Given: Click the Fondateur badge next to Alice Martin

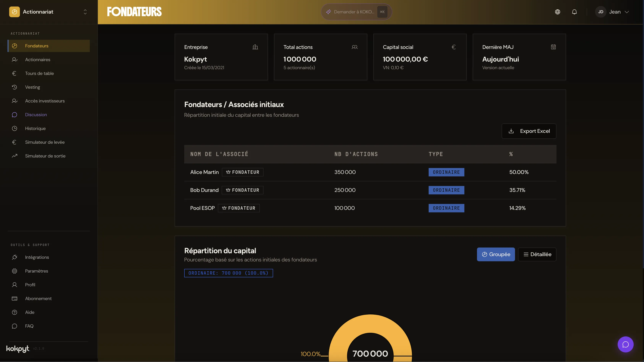Looking at the screenshot, I should pyautogui.click(x=243, y=172).
